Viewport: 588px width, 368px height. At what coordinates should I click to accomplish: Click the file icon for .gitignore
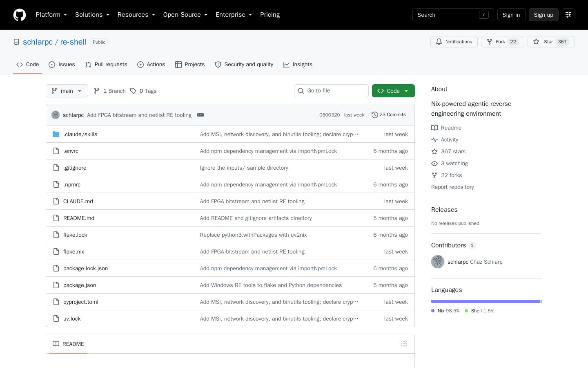[56, 168]
